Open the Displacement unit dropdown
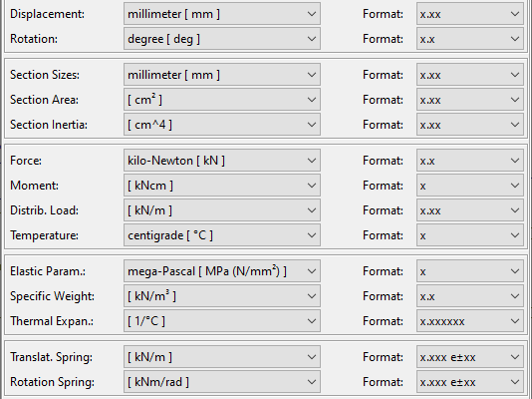This screenshot has height=399, width=532. (x=222, y=14)
